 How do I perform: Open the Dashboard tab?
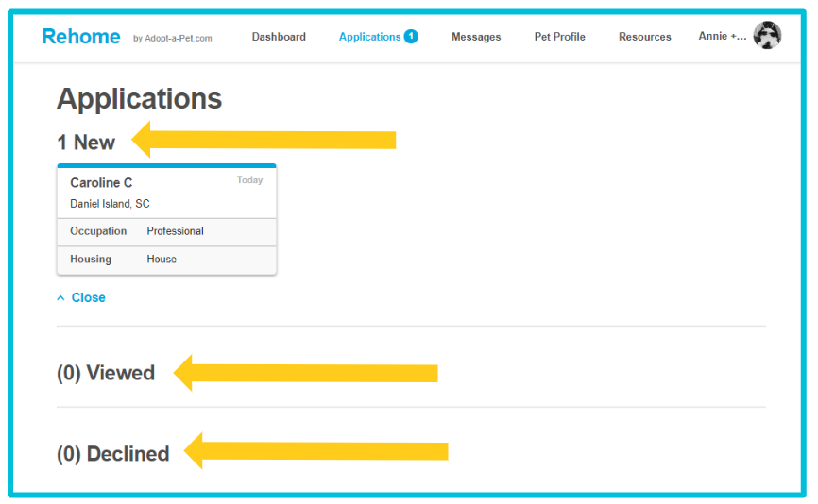[279, 37]
